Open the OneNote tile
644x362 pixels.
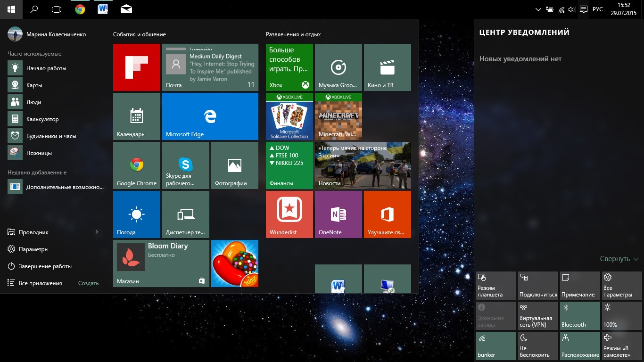(339, 214)
